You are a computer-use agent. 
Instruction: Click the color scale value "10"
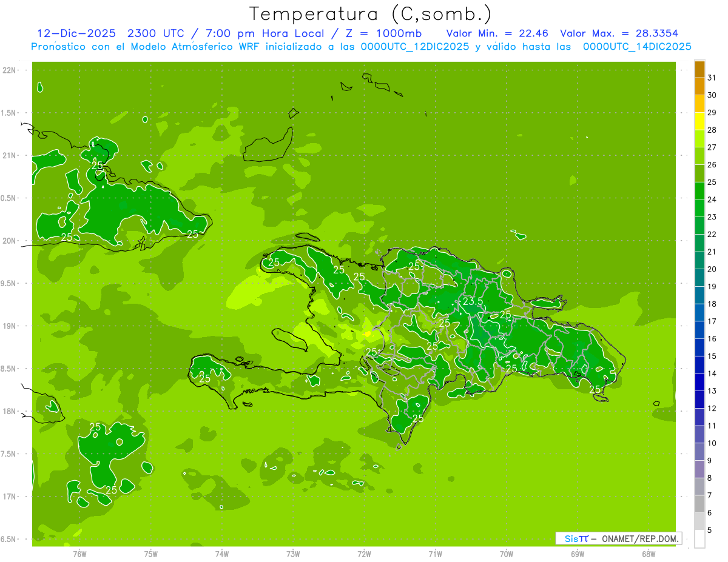click(x=712, y=443)
